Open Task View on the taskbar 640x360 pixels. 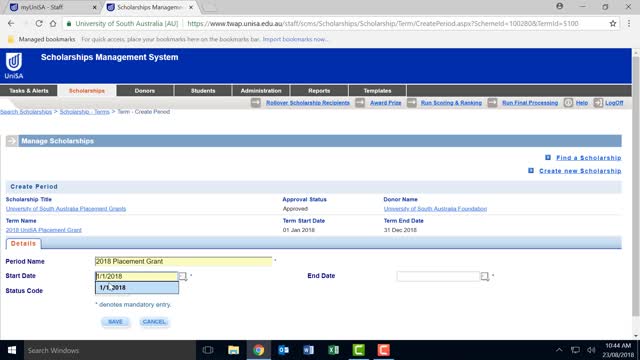point(208,350)
